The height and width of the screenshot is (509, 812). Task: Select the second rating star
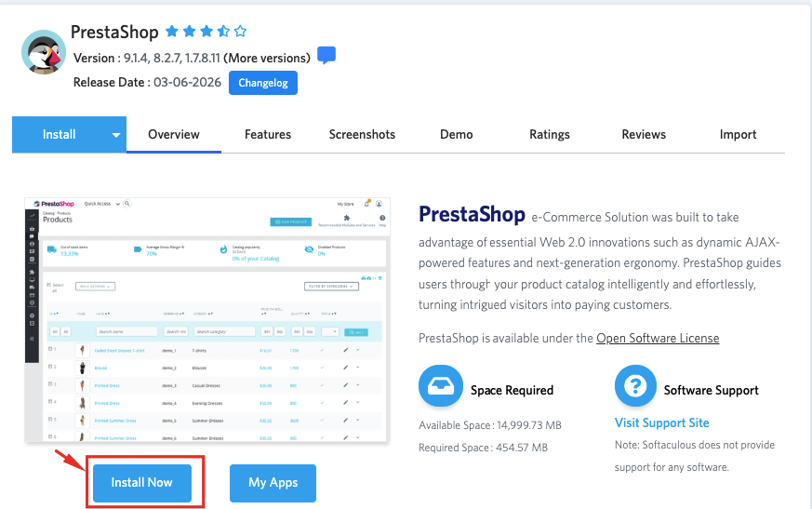[x=190, y=31]
